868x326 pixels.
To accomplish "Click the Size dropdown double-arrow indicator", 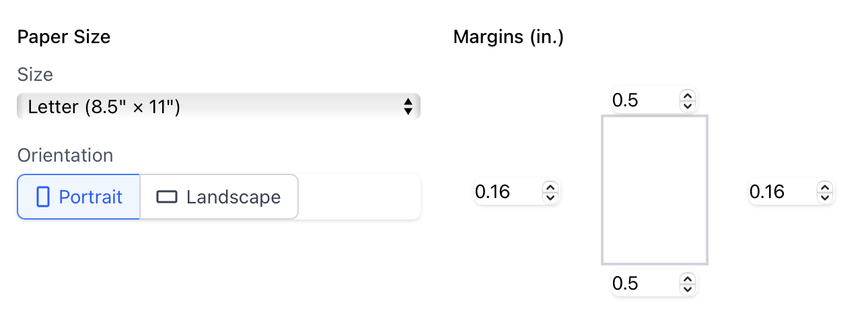I will point(408,106).
